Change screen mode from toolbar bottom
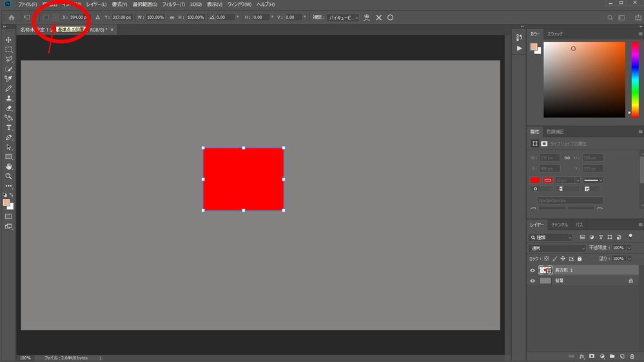644x362 pixels. pos(8,226)
